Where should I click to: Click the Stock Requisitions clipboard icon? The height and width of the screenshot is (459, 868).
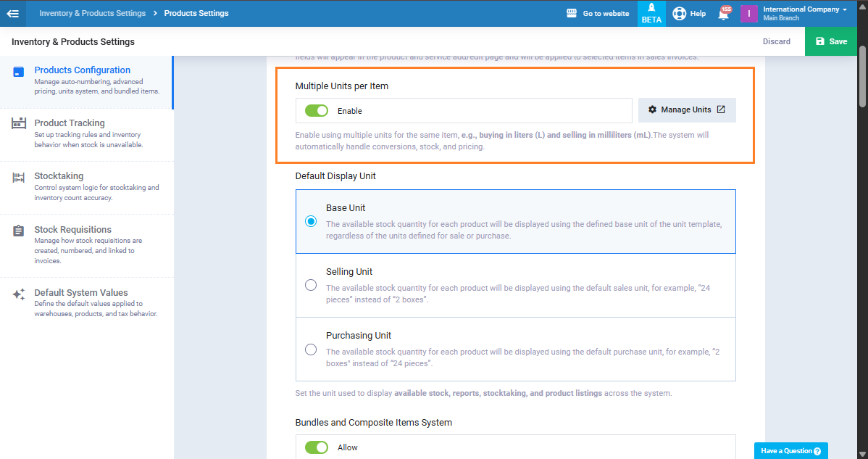click(x=19, y=231)
